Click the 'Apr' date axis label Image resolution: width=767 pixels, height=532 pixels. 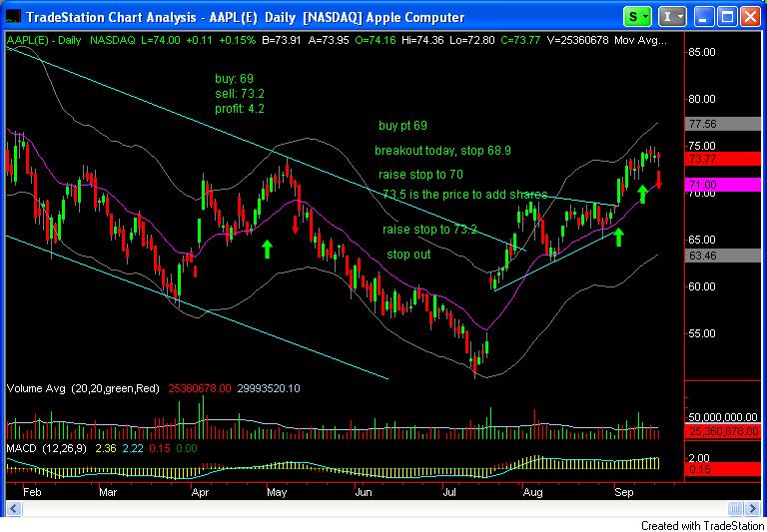200,492
